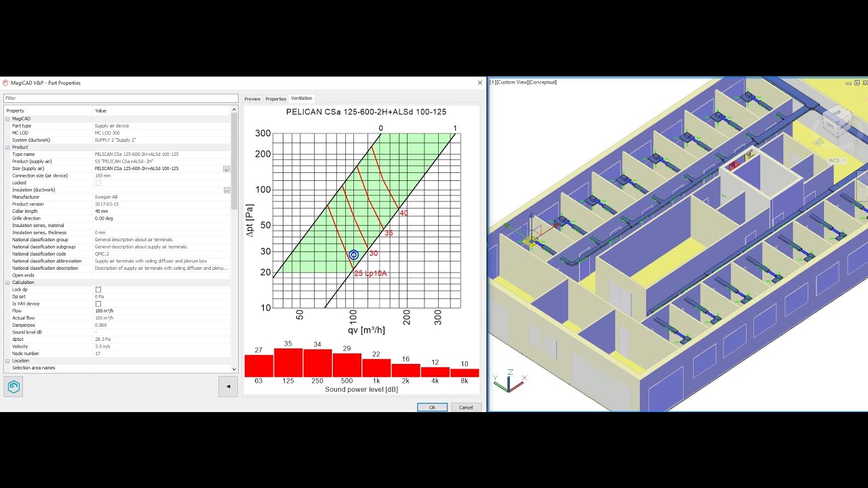Click the Dp set value '0 Pa'
This screenshot has width=868, height=488.
(99, 297)
